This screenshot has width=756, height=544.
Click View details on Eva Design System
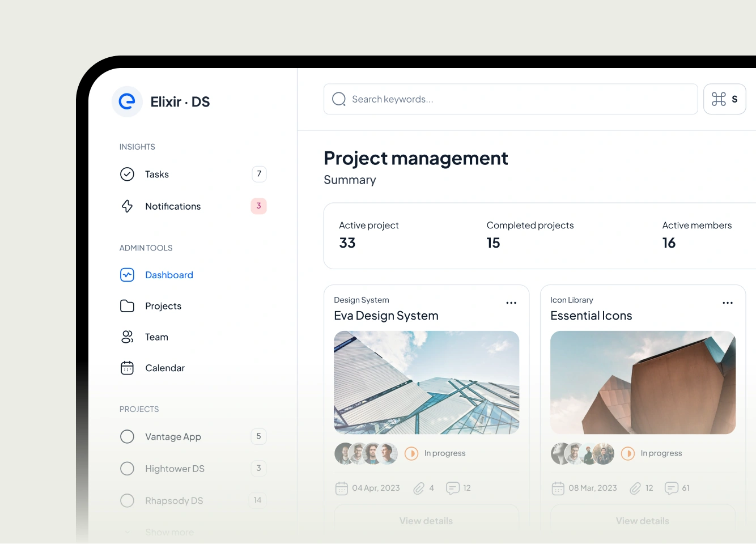pyautogui.click(x=426, y=521)
